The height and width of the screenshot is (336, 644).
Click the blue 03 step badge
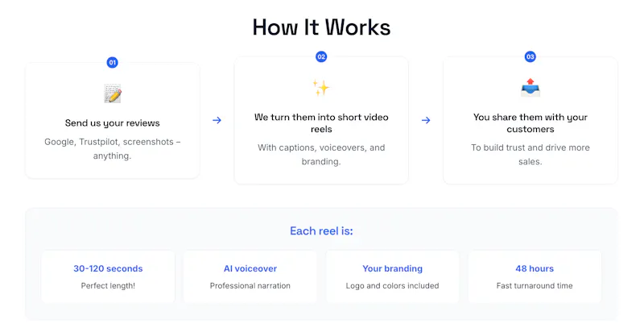pyautogui.click(x=530, y=56)
